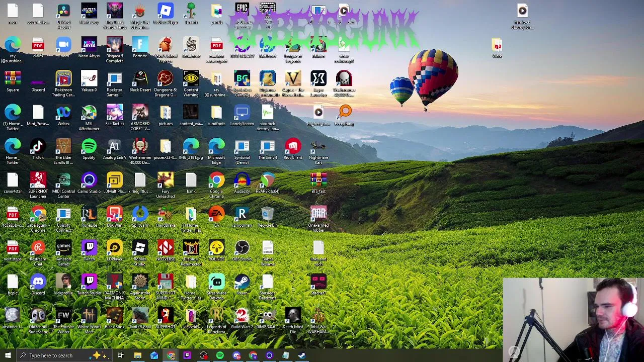Image resolution: width=644 pixels, height=362 pixels.
Task: Open the SplitCam desktop shortcut
Action: 140,216
